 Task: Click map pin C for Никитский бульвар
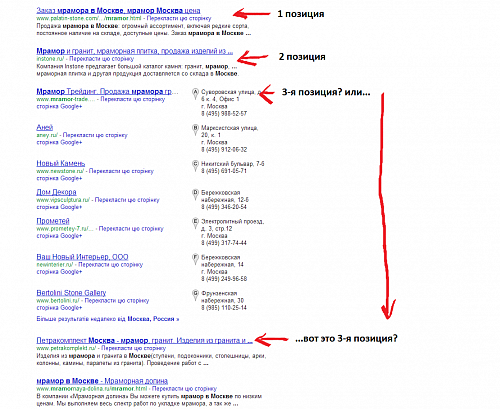pos(195,166)
